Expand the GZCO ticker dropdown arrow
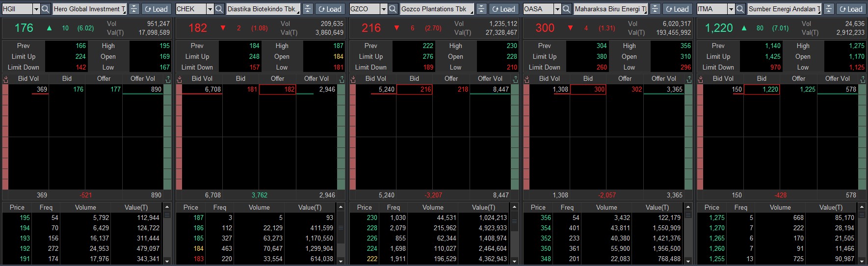This screenshot has width=868, height=266. point(383,9)
